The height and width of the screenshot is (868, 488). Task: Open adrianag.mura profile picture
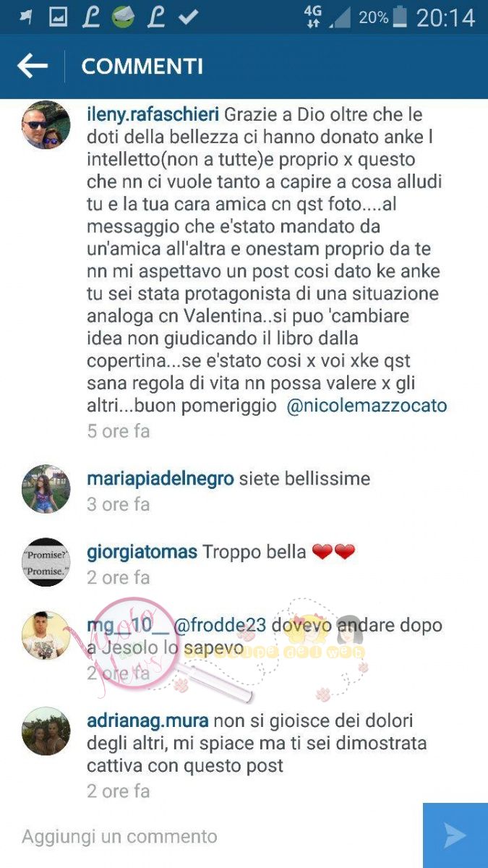pyautogui.click(x=46, y=731)
